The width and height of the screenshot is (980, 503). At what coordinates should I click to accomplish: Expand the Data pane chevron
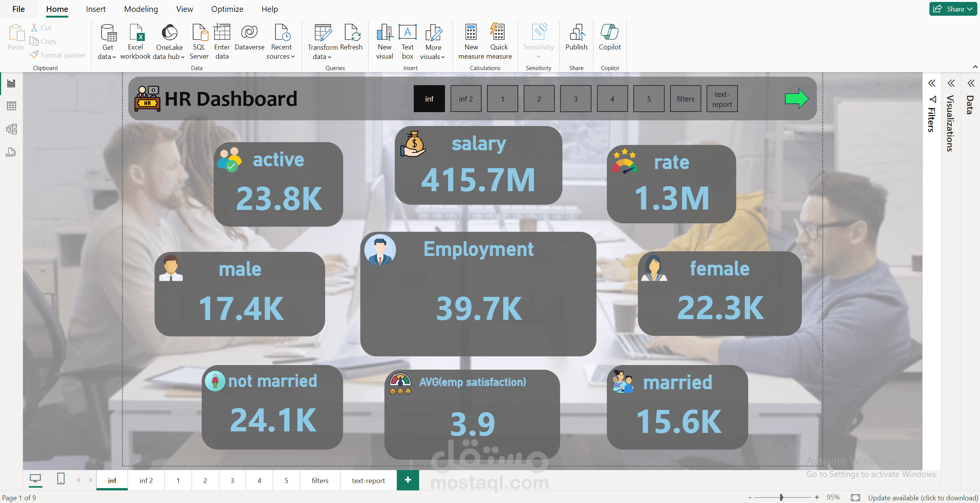(x=971, y=83)
